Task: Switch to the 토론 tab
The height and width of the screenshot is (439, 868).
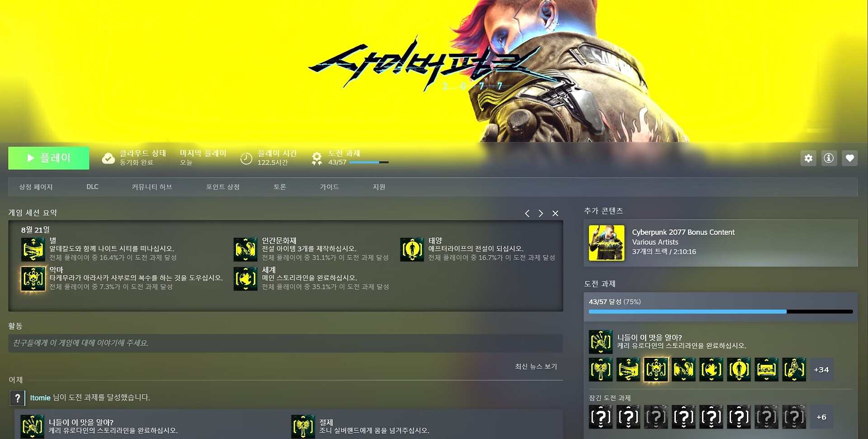Action: [x=280, y=187]
